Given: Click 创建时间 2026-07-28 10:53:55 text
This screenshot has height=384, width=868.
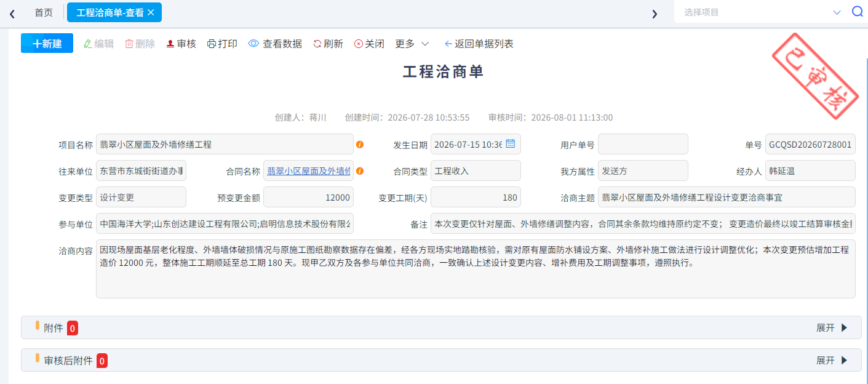Looking at the screenshot, I should (x=407, y=118).
